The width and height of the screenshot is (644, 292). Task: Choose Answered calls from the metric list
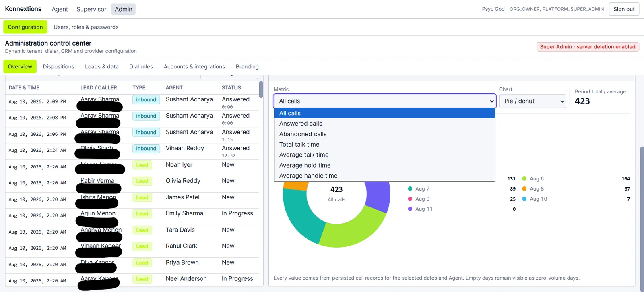tap(384, 124)
